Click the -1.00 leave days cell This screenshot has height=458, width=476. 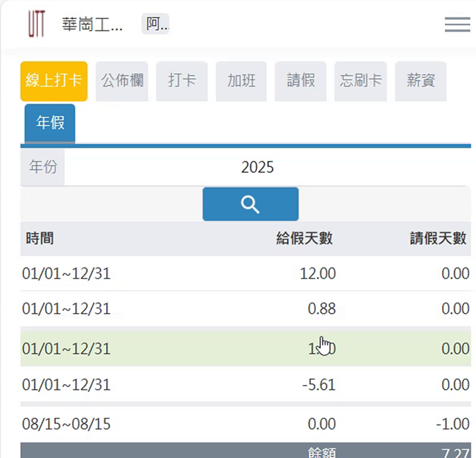coord(453,424)
